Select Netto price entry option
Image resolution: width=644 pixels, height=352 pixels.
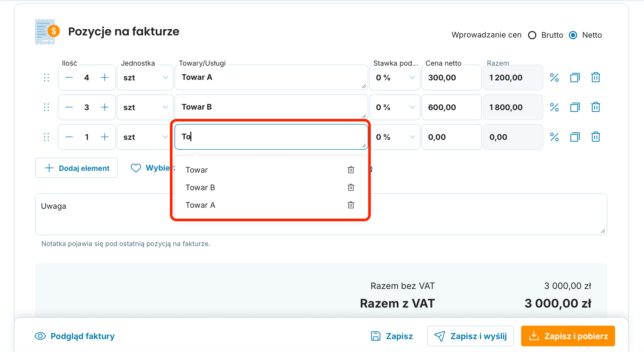click(573, 35)
